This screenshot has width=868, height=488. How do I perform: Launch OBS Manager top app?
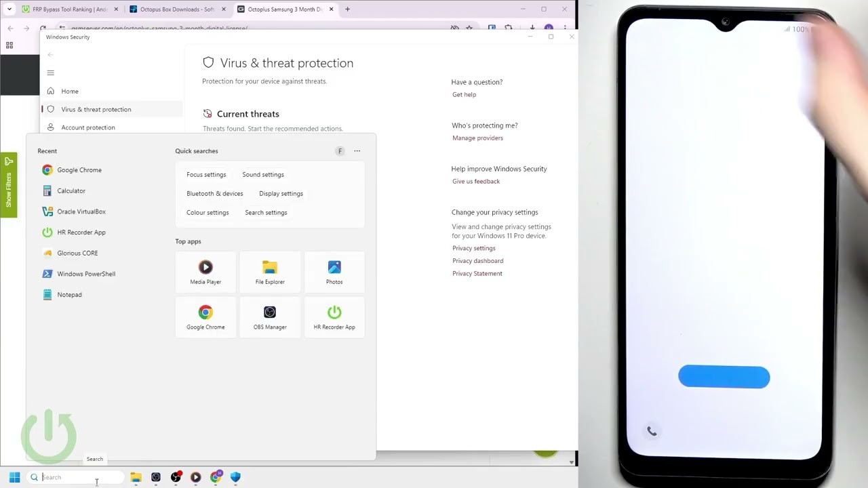270,317
